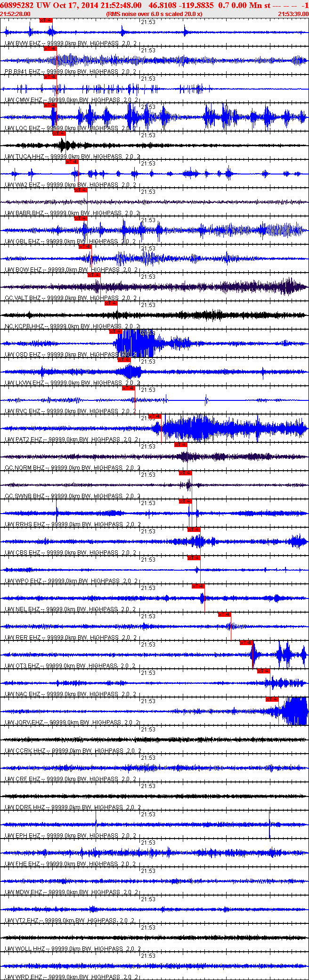
Task: Click the red pick flag on CMW trace
Action: 50,77
